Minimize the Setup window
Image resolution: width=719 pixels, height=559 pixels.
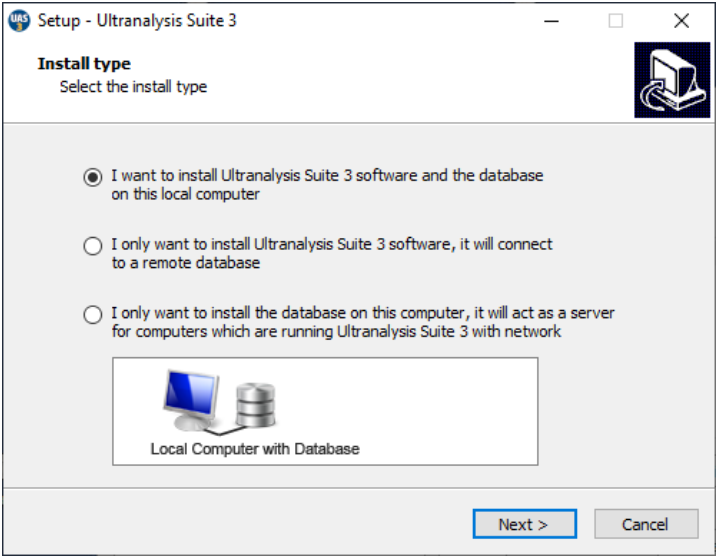550,20
